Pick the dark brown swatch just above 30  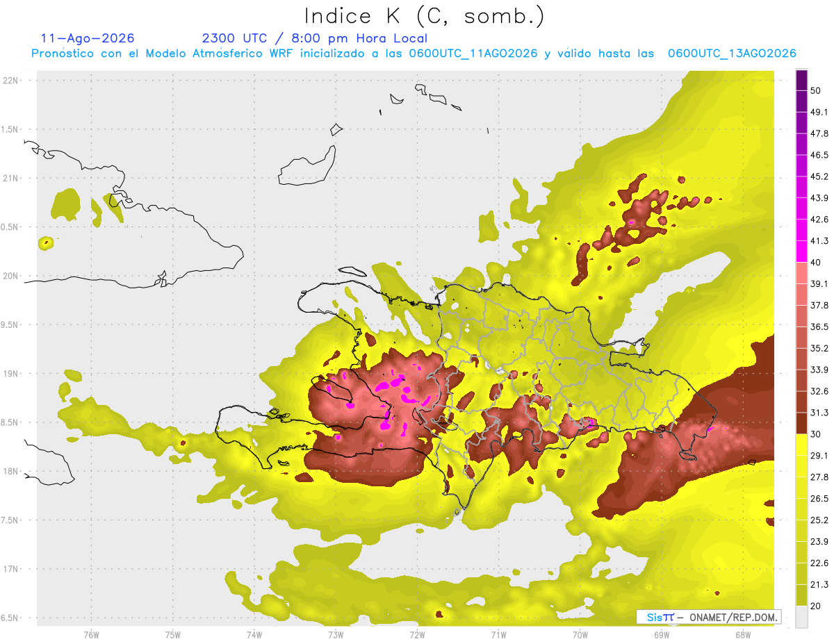(802, 423)
